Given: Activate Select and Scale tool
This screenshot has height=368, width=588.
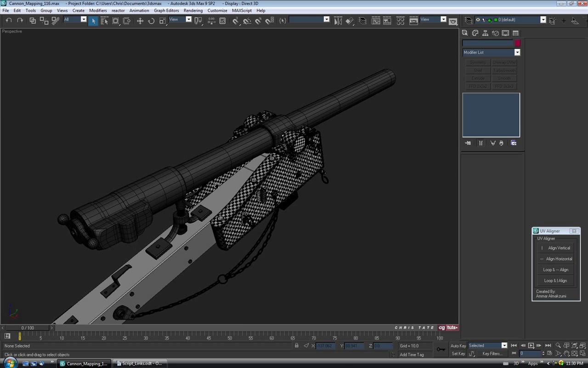Looking at the screenshot, I should pos(162,20).
